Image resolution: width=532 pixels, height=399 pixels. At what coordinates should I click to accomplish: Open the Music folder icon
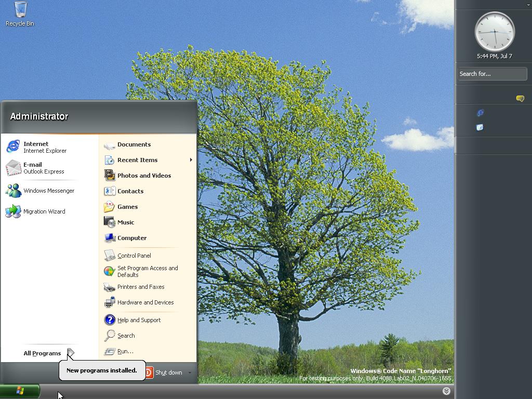click(109, 222)
